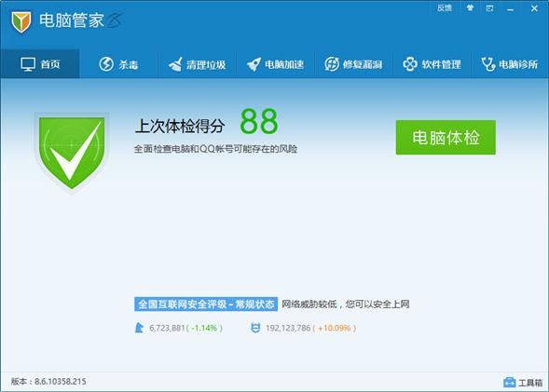The height and width of the screenshot is (392, 549).
Task: Click the 反馈 feedback link
Action: [x=445, y=8]
